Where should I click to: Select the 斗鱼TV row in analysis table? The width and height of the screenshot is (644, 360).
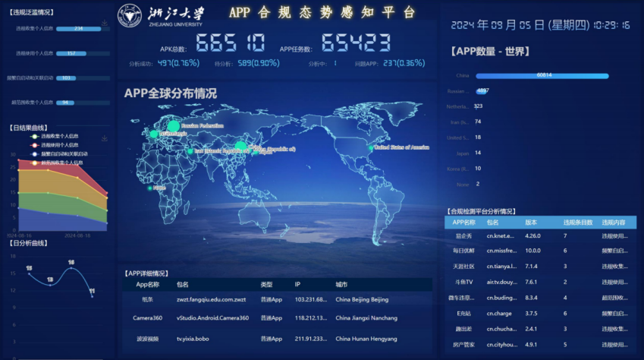(x=463, y=282)
